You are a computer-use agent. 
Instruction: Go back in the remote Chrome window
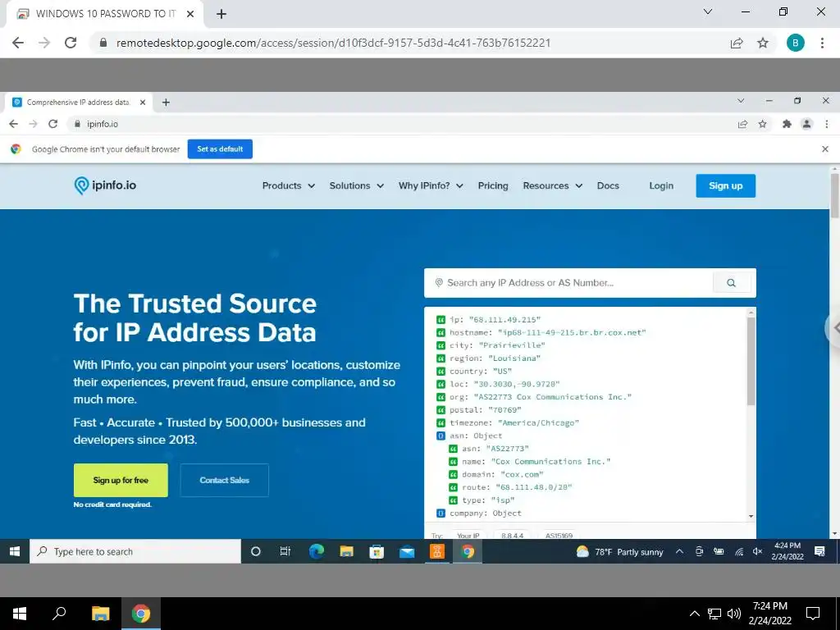13,124
